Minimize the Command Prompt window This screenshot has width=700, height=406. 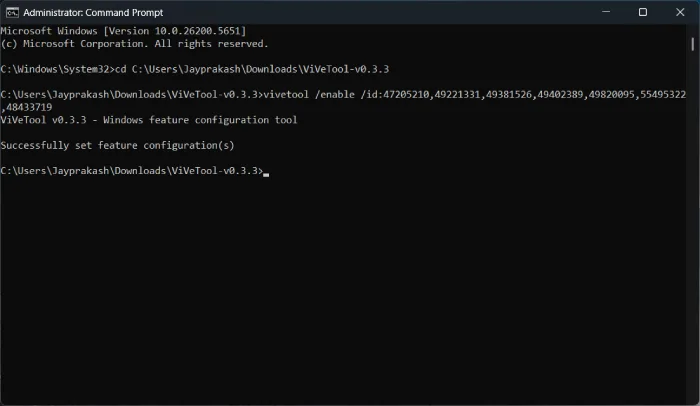pyautogui.click(x=606, y=12)
